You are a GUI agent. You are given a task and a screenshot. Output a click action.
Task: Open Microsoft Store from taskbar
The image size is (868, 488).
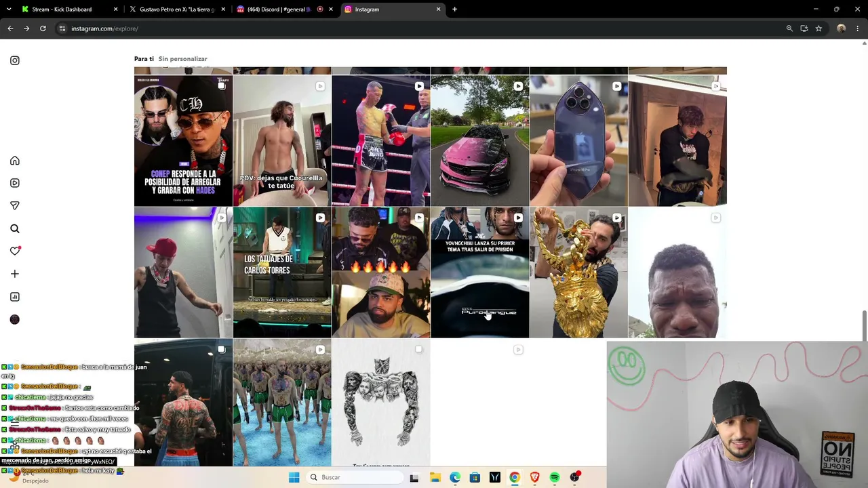(x=475, y=477)
